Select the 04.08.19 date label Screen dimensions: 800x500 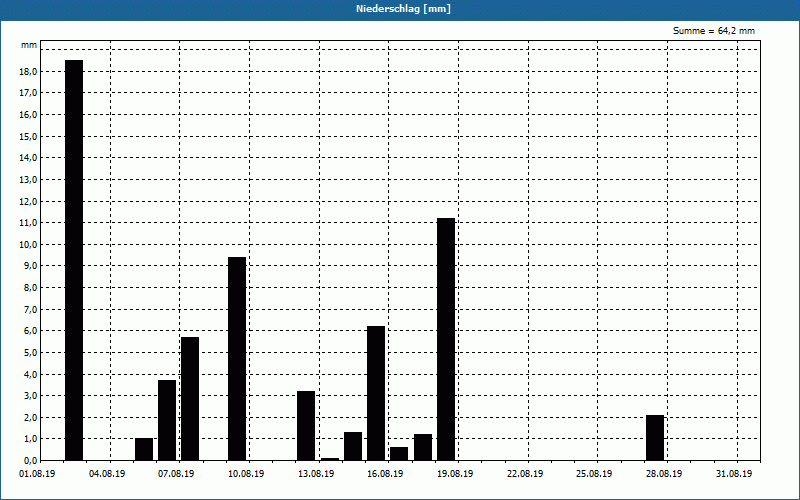coord(107,474)
